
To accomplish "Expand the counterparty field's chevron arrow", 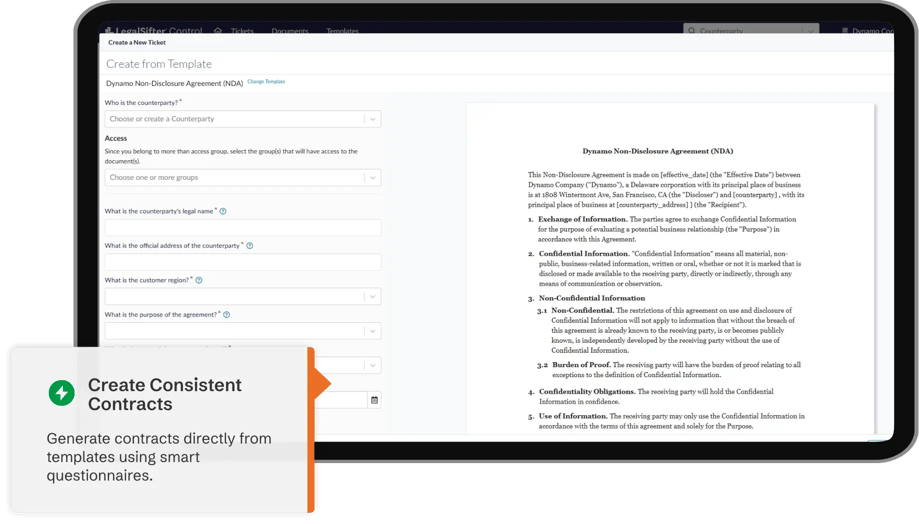I will coord(373,119).
